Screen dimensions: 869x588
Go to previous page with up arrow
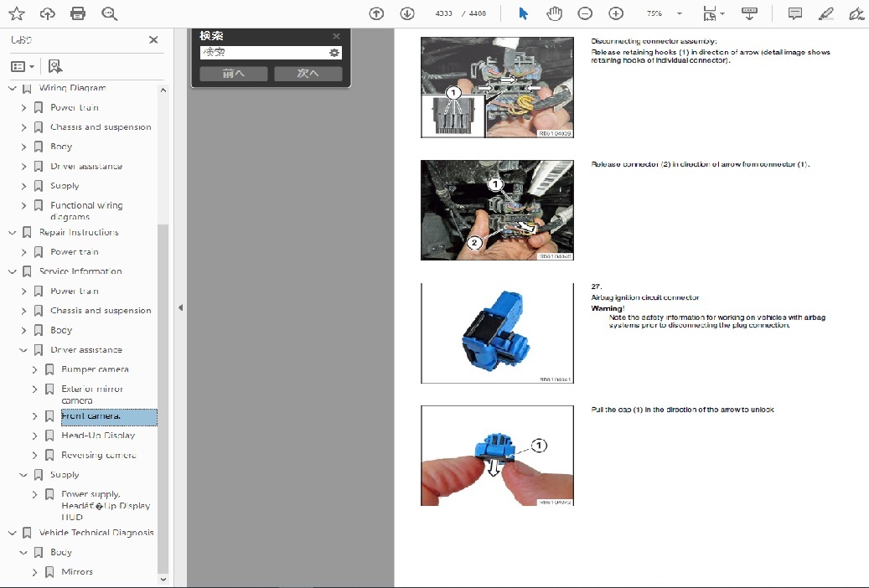(x=376, y=13)
